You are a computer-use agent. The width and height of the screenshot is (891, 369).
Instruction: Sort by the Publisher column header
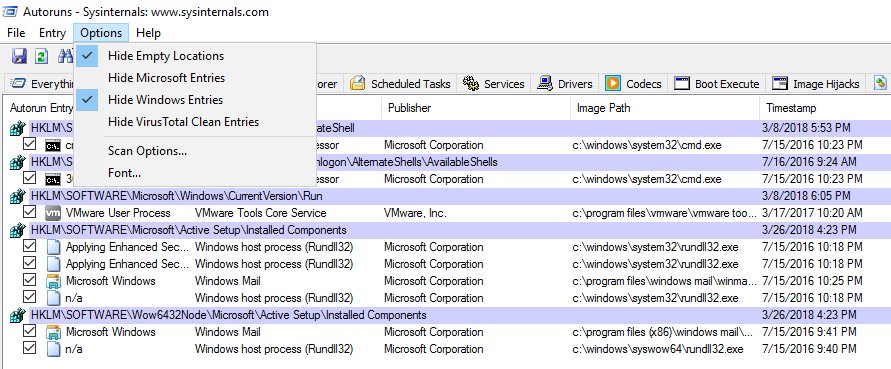[x=475, y=108]
